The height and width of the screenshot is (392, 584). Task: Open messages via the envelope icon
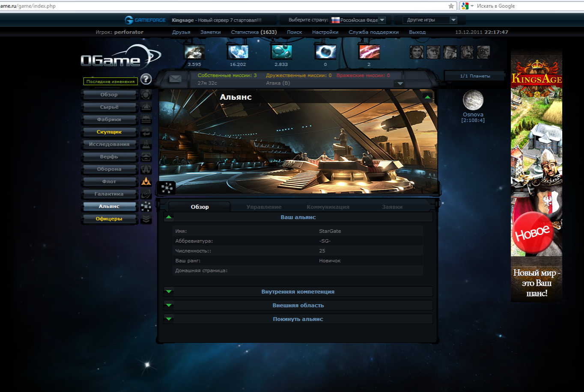[x=175, y=79]
